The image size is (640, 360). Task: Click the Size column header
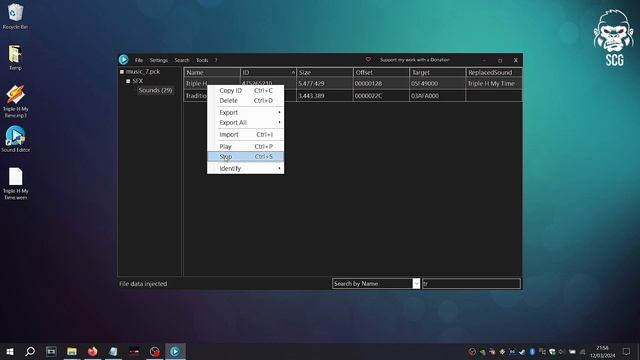[x=324, y=72]
